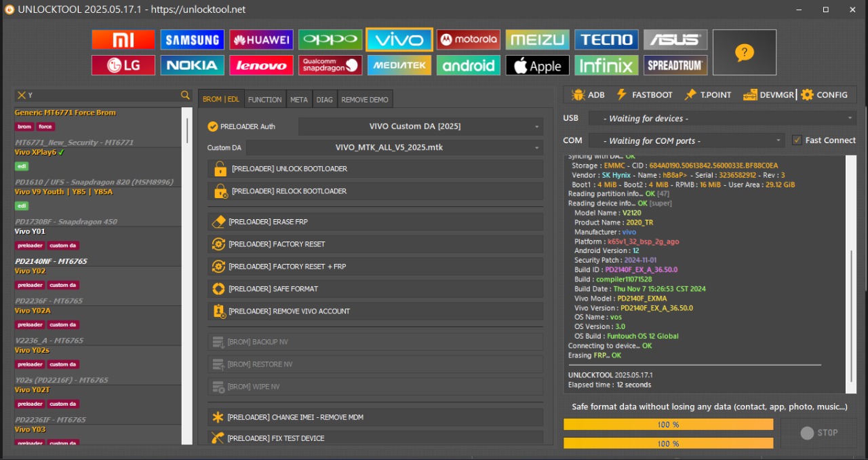Click [PRELOADER] UNLOCK BOOTLOADER button
This screenshot has height=460, width=868.
tap(376, 169)
